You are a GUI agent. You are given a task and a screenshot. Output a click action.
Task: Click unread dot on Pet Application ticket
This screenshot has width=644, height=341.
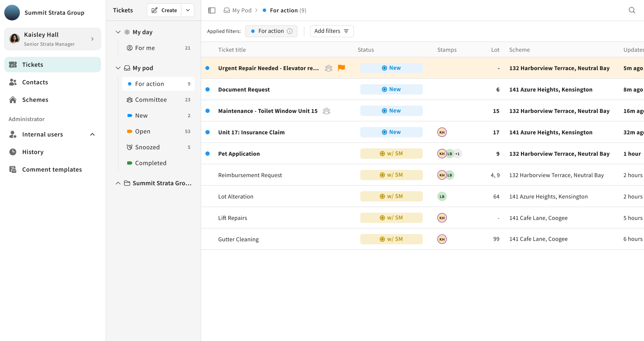coord(207,154)
